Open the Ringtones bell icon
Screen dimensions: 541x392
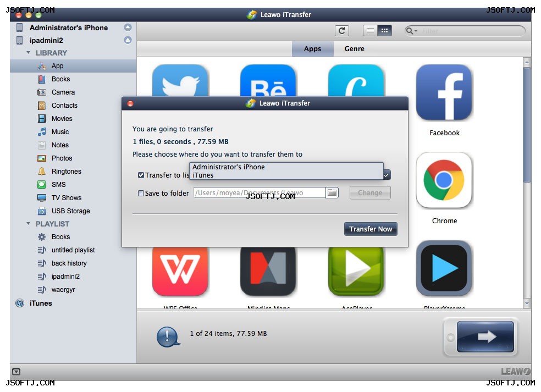(42, 171)
